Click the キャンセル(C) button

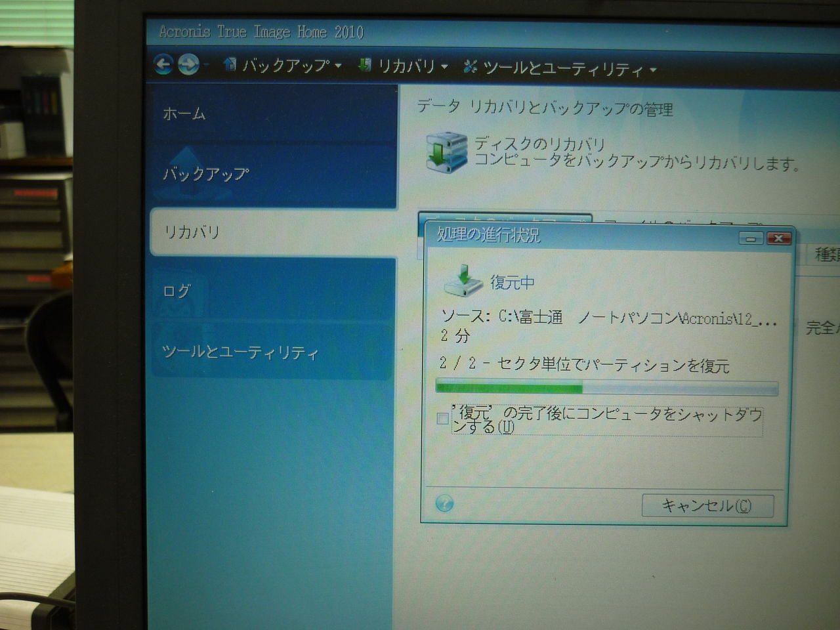click(x=707, y=505)
